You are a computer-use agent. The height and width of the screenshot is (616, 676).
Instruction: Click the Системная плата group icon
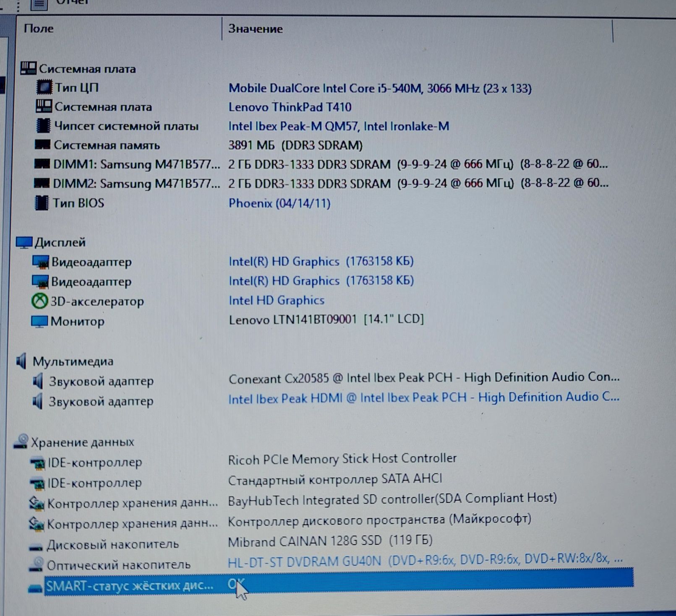28,68
